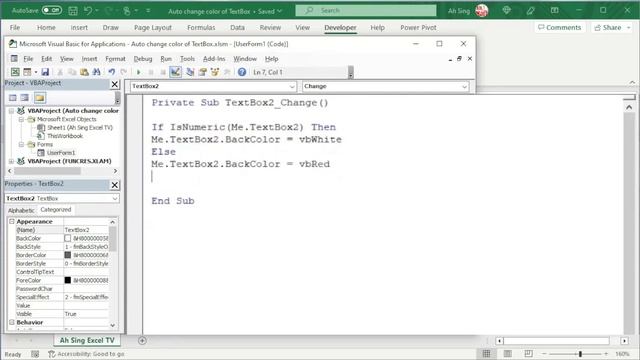Click the Comments button
Viewport: 640px width, 360px height.
click(x=560, y=27)
